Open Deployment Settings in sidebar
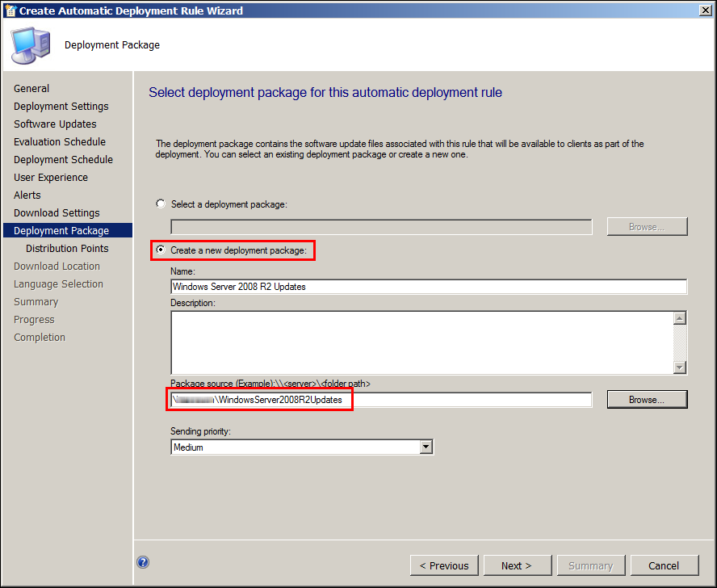Viewport: 717px width, 588px height. [61, 107]
